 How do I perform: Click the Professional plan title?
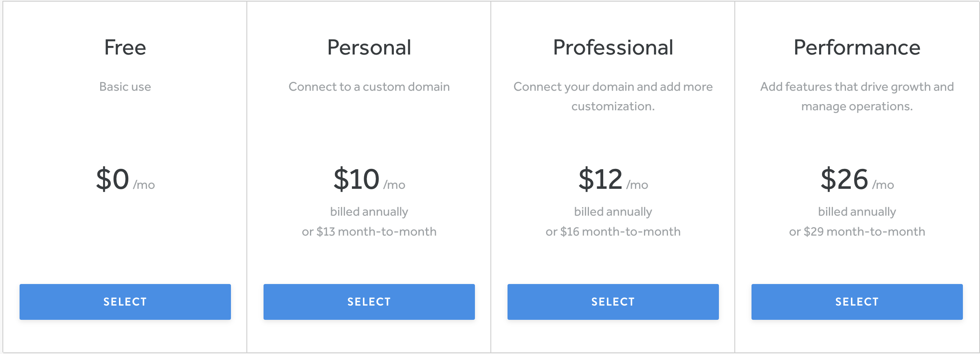pyautogui.click(x=613, y=47)
